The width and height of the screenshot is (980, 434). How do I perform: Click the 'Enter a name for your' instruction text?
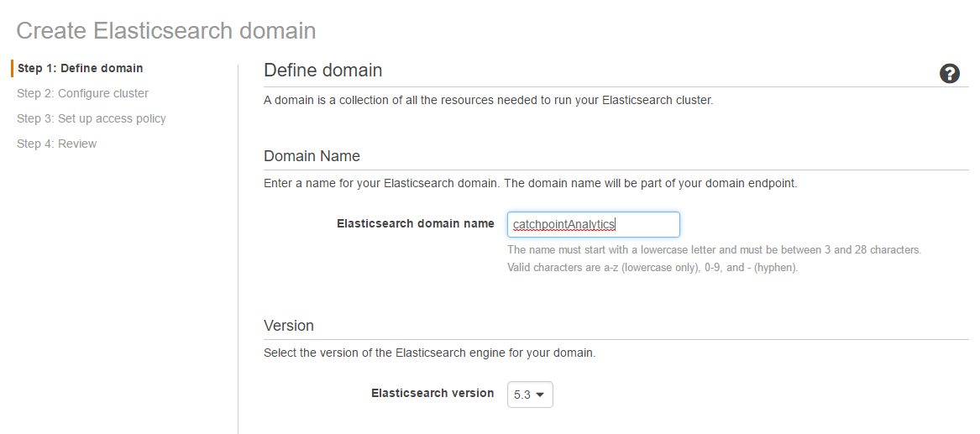pos(531,184)
